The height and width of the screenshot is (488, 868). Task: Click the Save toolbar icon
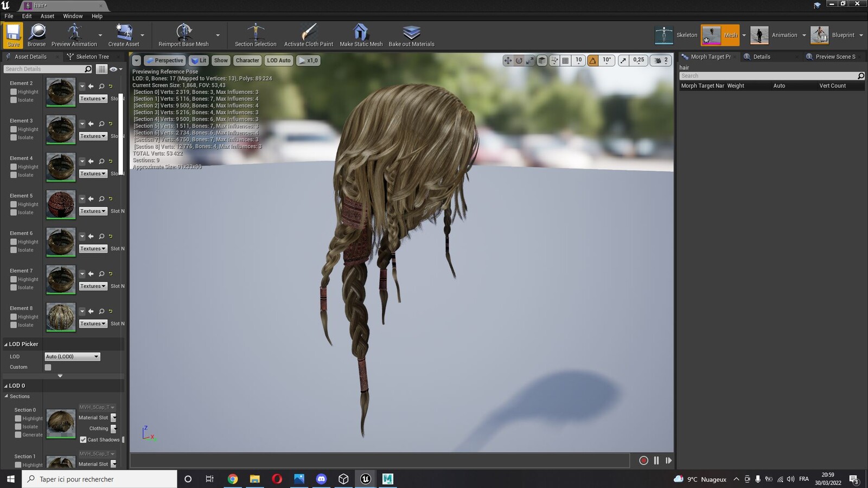coord(13,33)
